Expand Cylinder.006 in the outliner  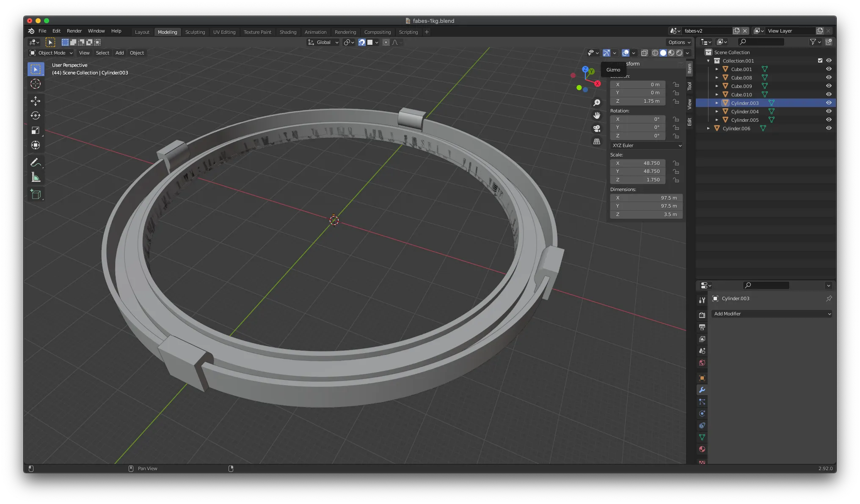708,128
